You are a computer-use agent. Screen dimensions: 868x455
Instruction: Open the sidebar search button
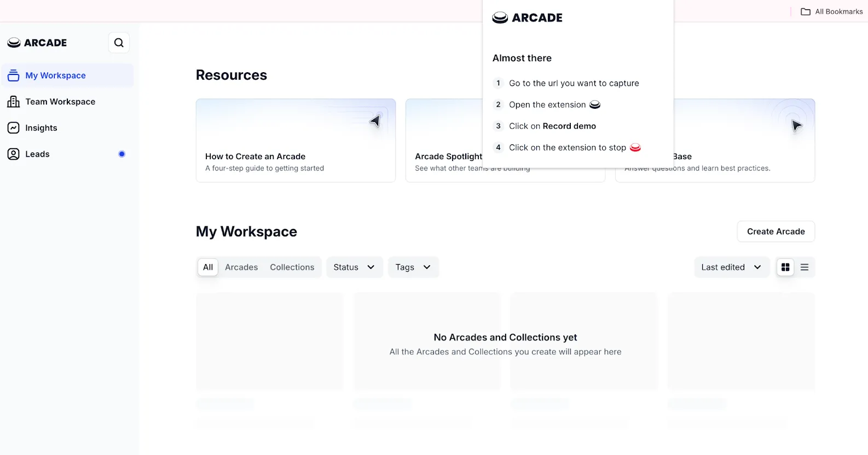pos(119,43)
